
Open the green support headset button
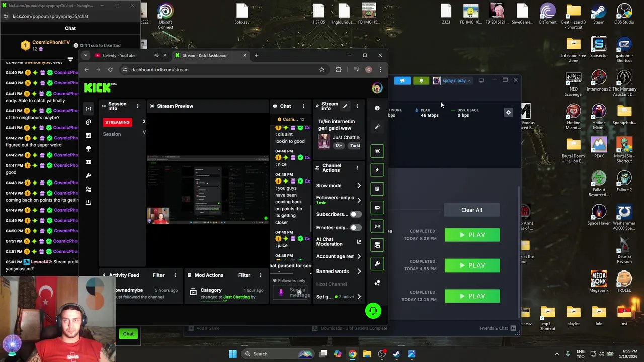(373, 311)
